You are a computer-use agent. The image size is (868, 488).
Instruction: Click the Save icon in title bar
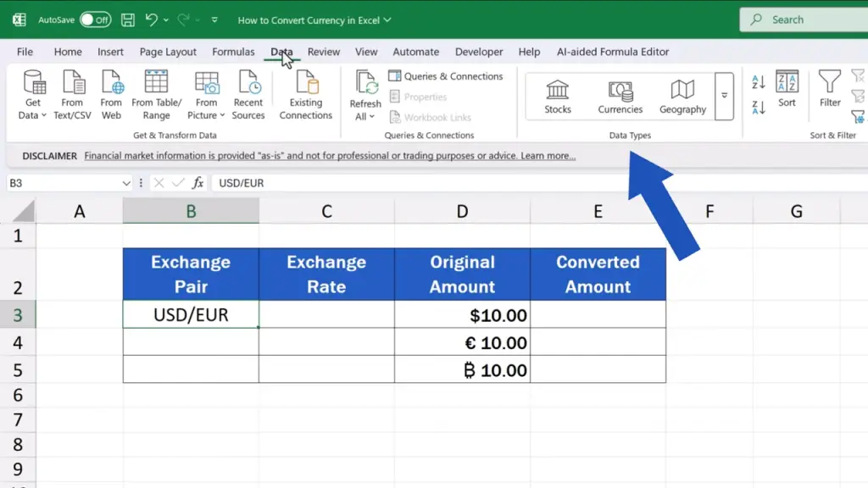click(x=127, y=19)
